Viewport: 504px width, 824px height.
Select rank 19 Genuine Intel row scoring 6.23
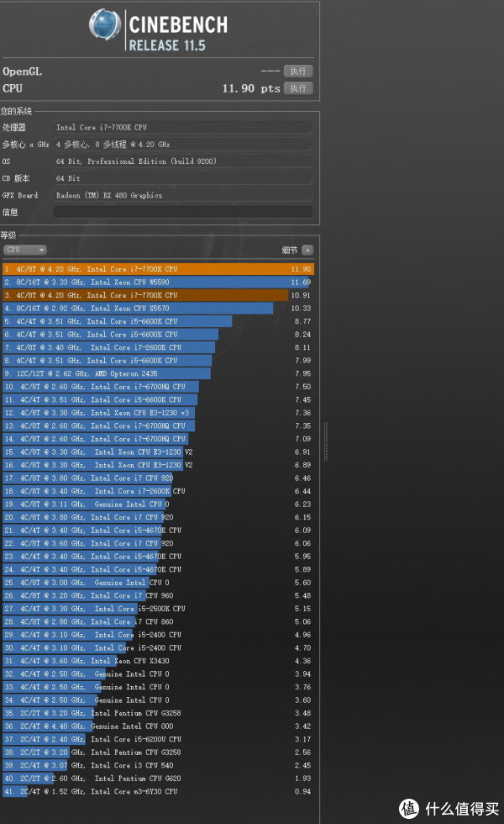coord(158,504)
